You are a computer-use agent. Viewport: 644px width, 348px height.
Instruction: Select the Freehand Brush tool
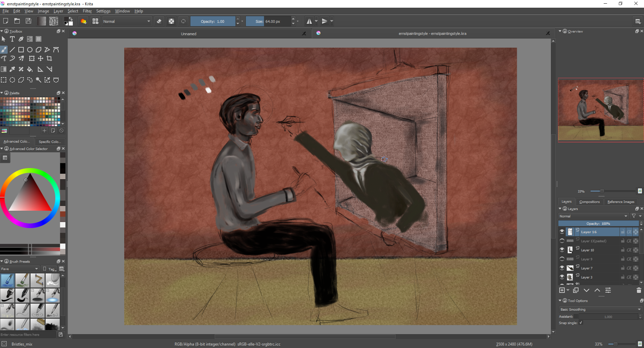(4, 50)
